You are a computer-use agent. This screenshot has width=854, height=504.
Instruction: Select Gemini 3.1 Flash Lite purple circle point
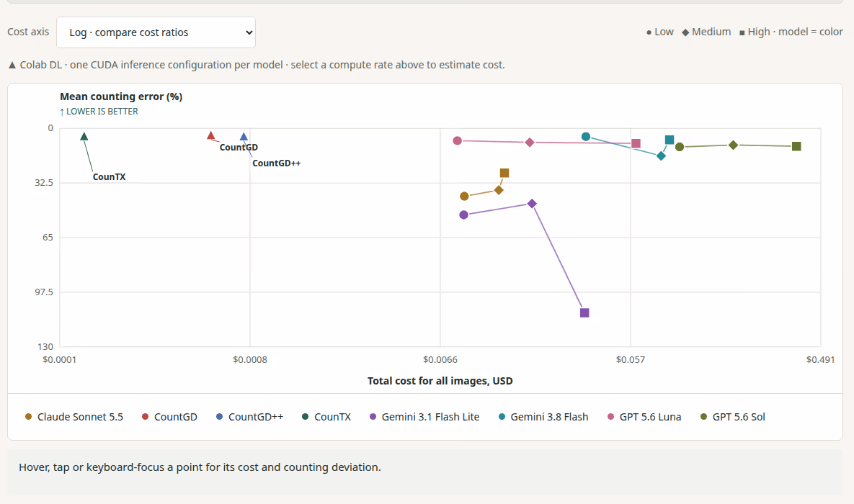pos(463,215)
